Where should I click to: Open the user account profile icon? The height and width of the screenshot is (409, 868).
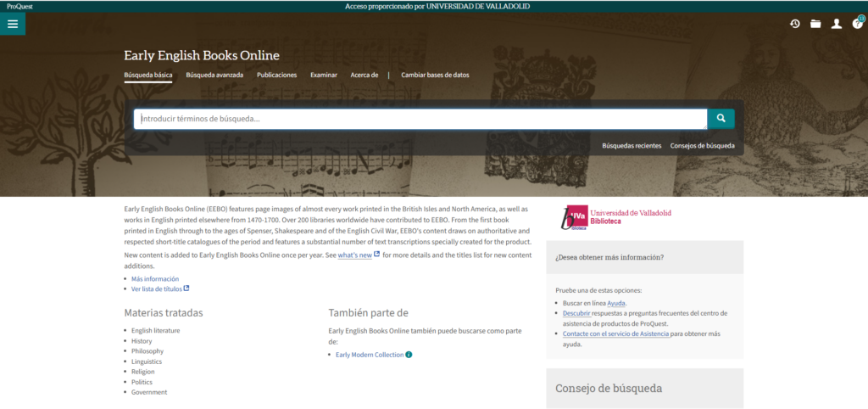[x=837, y=24]
